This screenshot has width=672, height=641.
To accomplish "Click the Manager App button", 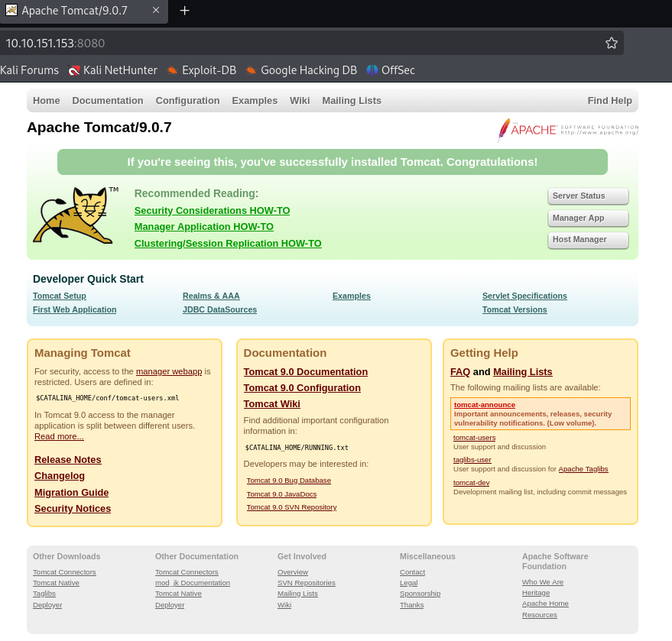I will 588,218.
